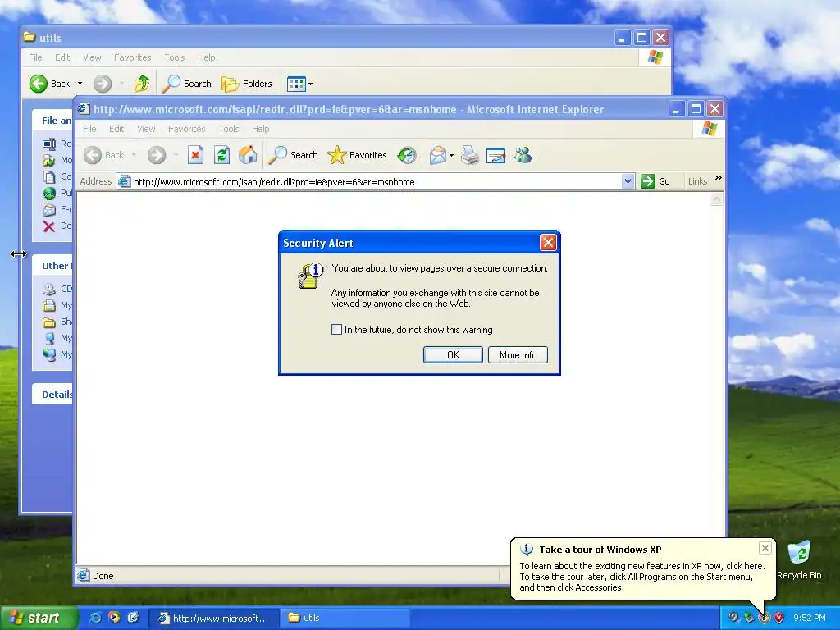Click the CD drive icon in utils sidebar
Image resolution: width=840 pixels, height=630 pixels.
pos(49,290)
